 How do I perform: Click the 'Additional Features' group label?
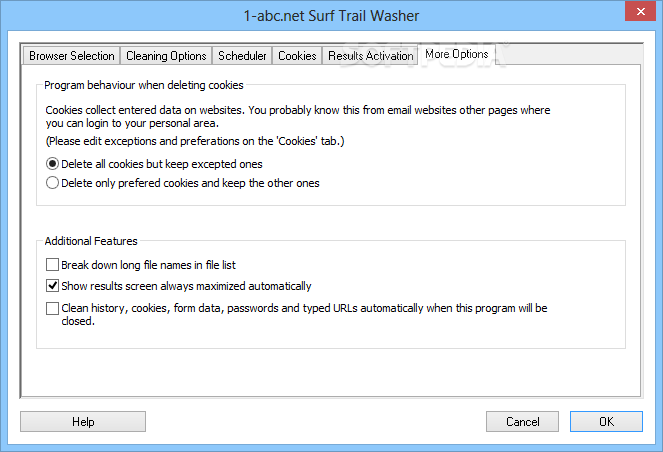[91, 241]
